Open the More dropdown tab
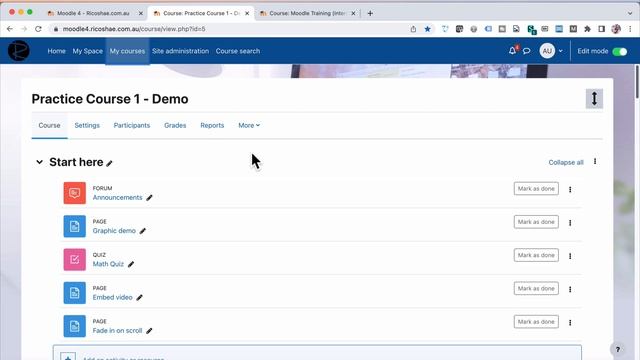 tap(249, 125)
